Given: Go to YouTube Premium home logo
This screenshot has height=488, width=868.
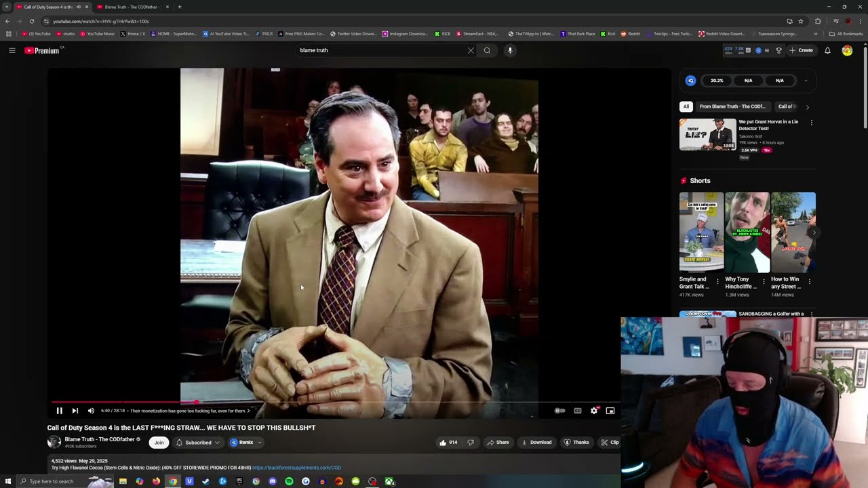Looking at the screenshot, I should click(42, 51).
